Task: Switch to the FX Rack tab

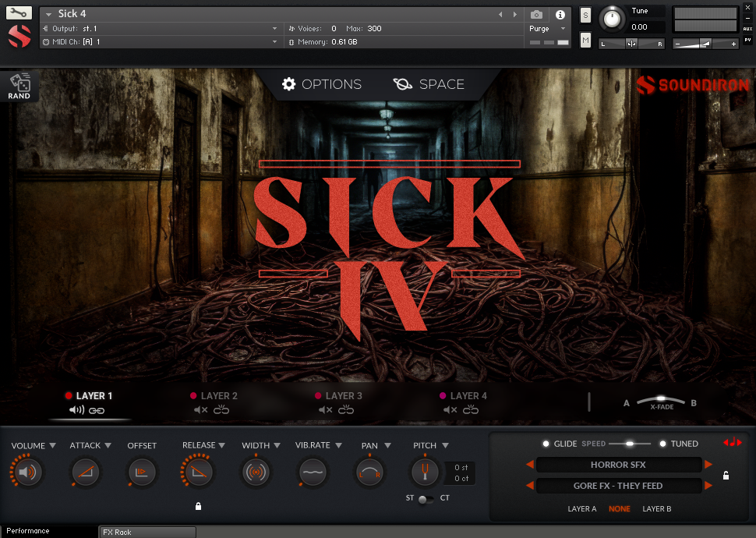Action: click(x=147, y=532)
